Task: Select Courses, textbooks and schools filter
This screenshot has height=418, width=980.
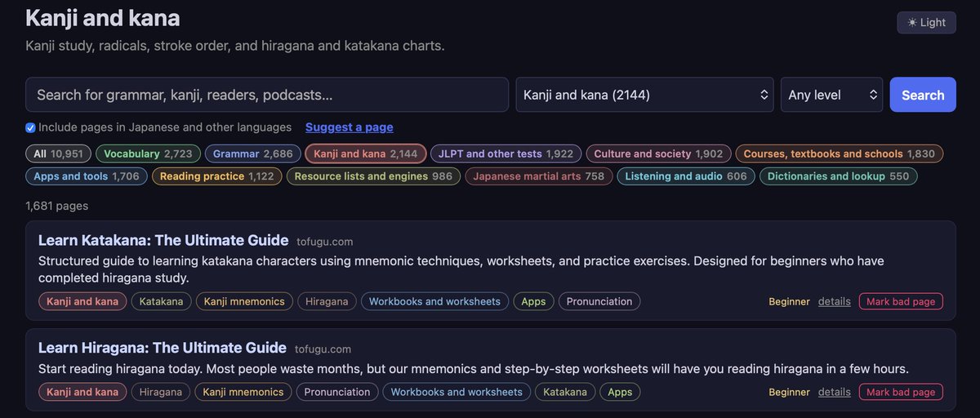Action: coord(839,153)
